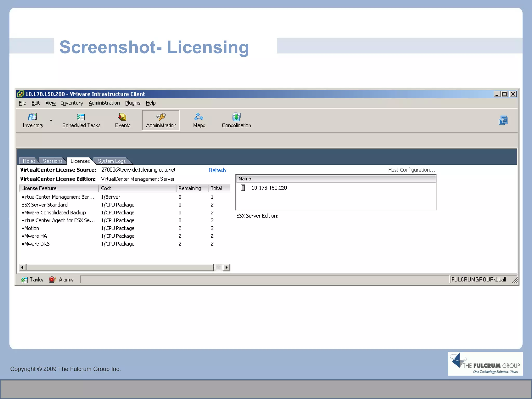Open the Consolidation toolbar view
Image resolution: width=532 pixels, height=399 pixels.
[236, 121]
